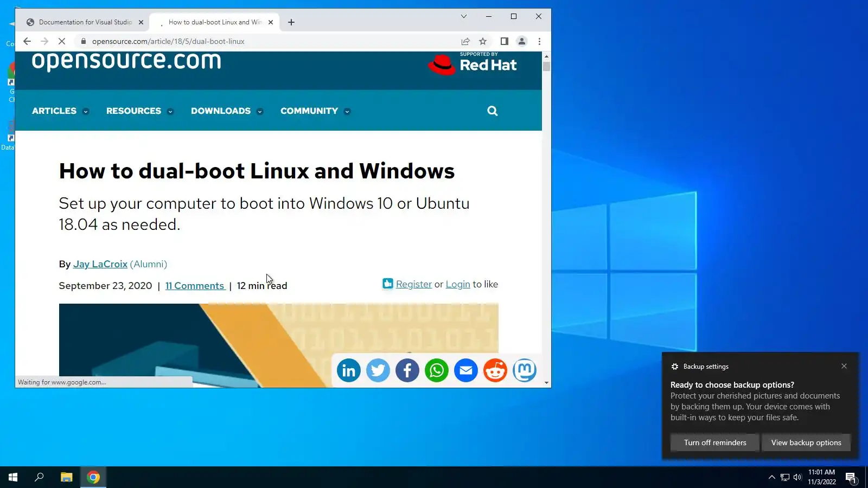Click the page scrollbar up arrow
868x488 pixels.
point(546,56)
